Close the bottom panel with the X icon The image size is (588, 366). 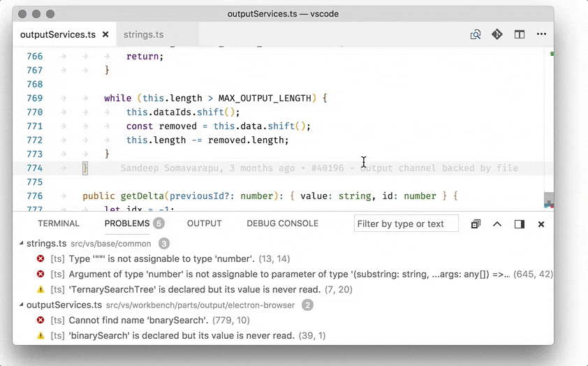pos(541,224)
